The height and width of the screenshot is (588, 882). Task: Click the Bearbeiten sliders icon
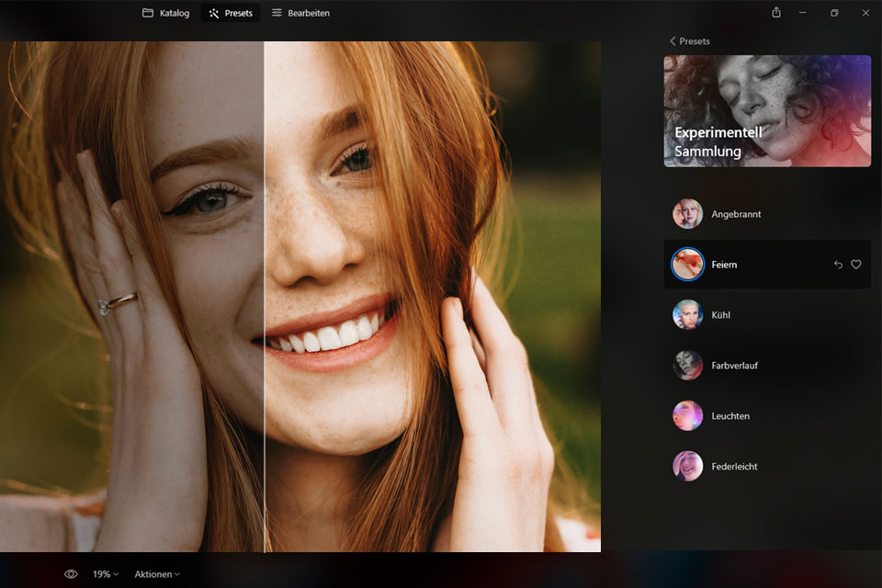coord(277,14)
